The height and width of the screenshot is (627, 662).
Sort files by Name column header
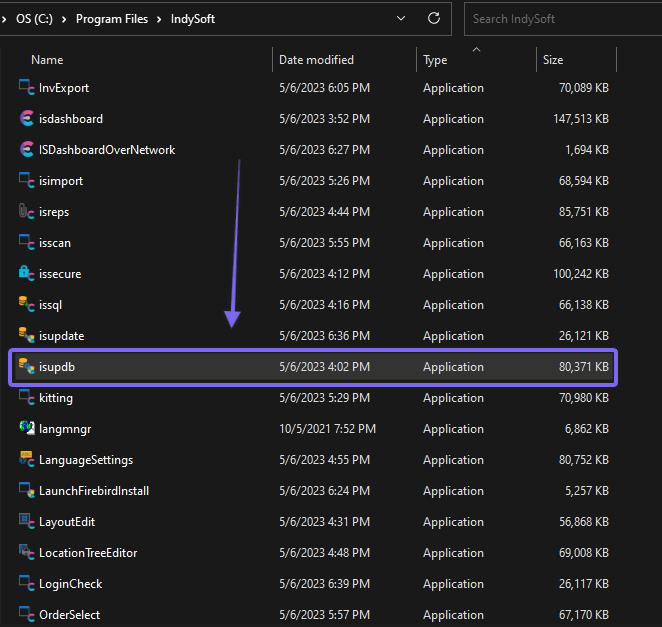pyautogui.click(x=47, y=60)
